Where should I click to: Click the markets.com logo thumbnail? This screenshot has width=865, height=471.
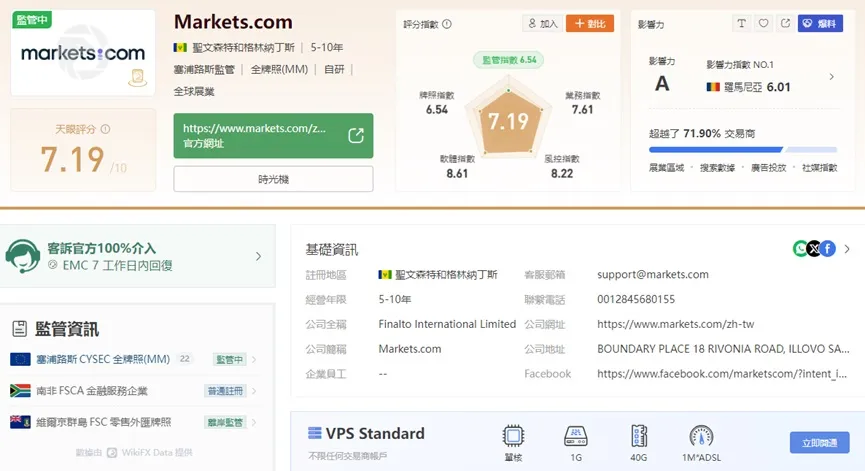[x=83, y=53]
